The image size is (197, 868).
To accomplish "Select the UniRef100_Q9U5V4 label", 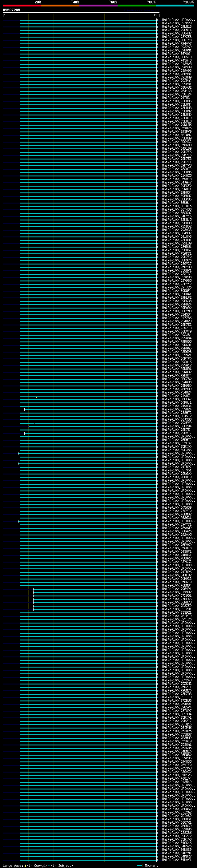I will [x=177, y=707].
